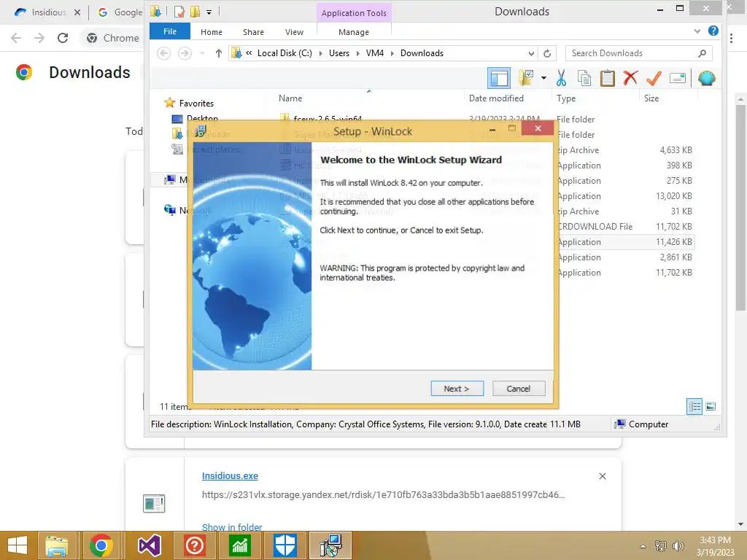The height and width of the screenshot is (560, 747).
Task: Reload the Chrome page
Action: (63, 38)
